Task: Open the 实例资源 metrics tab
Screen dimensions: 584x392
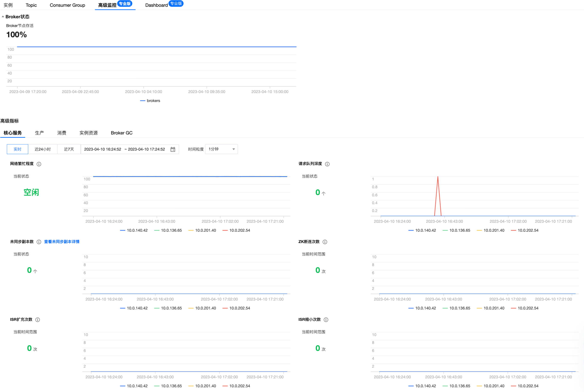Action: click(x=88, y=133)
